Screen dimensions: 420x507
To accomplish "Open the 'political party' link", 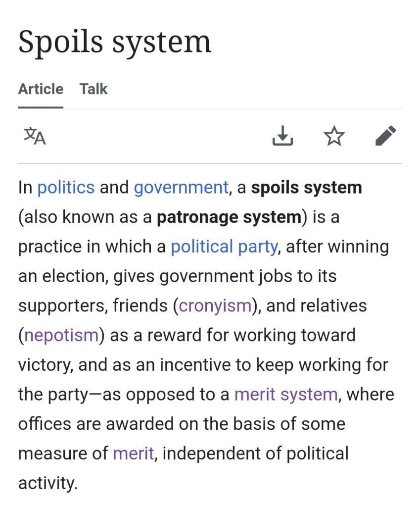I will [x=224, y=247].
